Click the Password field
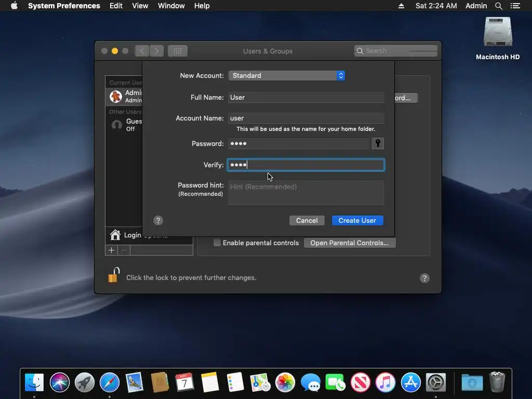 click(x=299, y=143)
